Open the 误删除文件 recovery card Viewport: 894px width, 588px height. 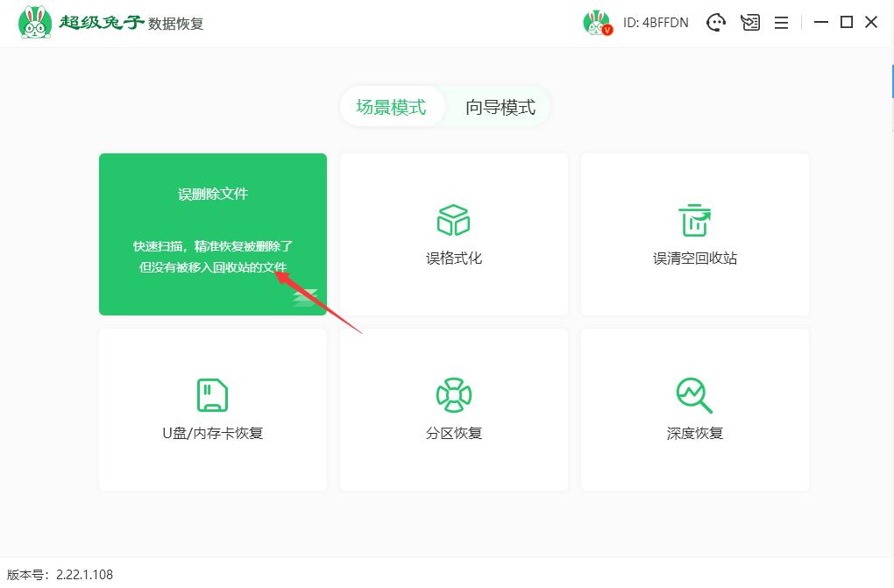[x=213, y=234]
